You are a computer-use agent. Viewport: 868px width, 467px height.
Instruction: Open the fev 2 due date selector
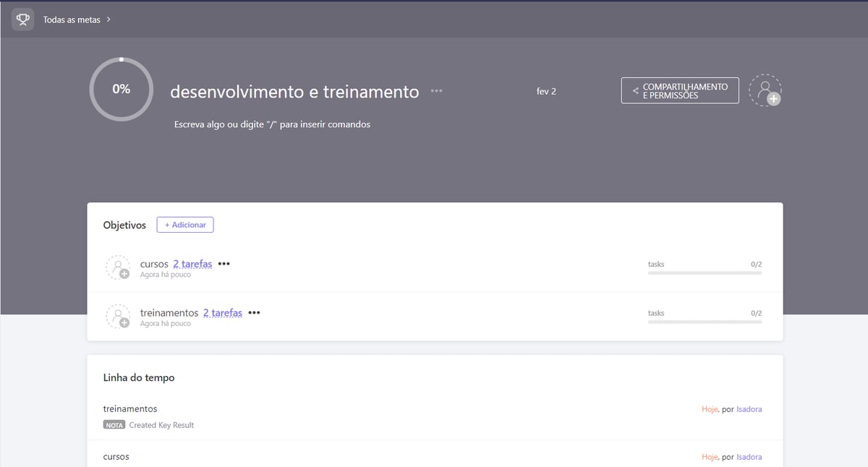pos(546,91)
